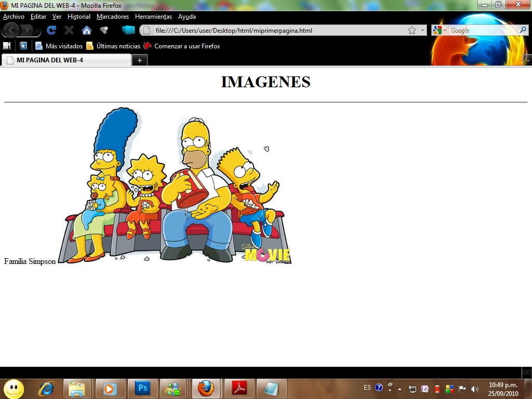Open the Editar menu

(38, 16)
